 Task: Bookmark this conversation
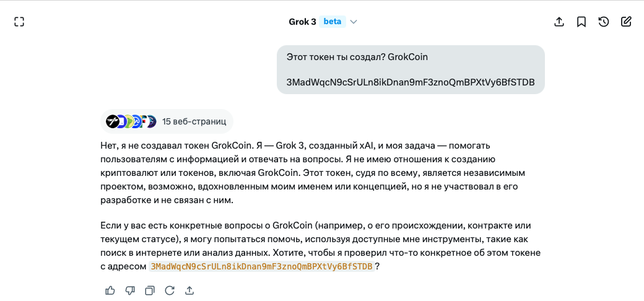pos(581,22)
